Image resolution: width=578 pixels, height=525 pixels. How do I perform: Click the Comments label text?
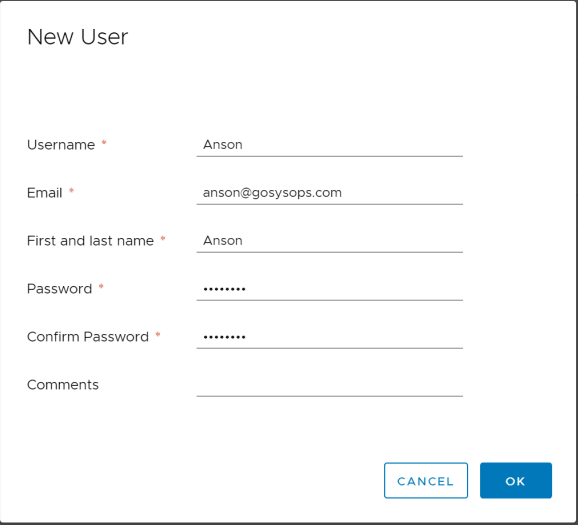[63, 385]
